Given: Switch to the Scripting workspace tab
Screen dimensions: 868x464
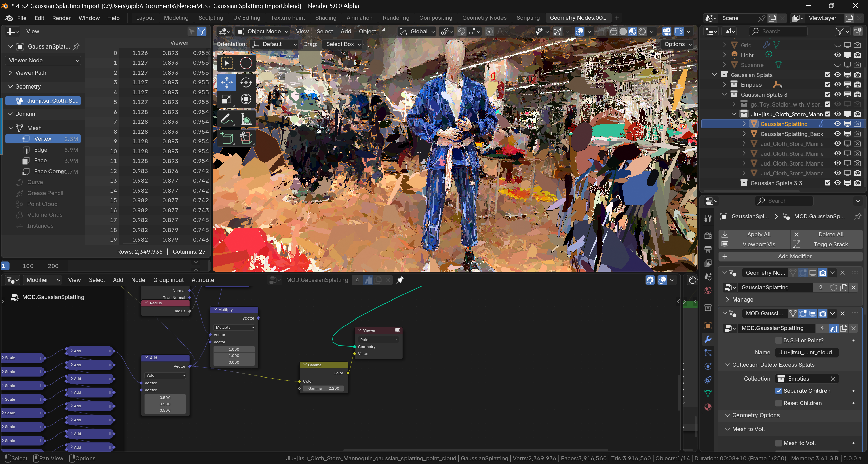Looking at the screenshot, I should (528, 18).
